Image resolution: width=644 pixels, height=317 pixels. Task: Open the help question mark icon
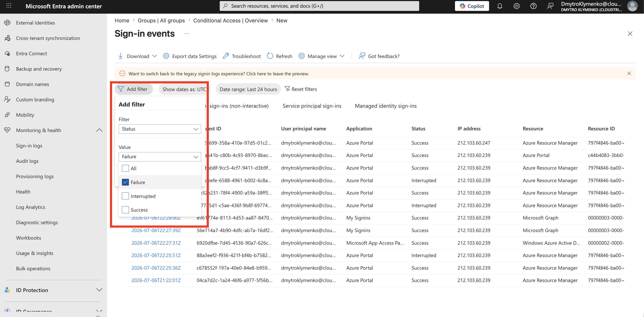coord(533,6)
